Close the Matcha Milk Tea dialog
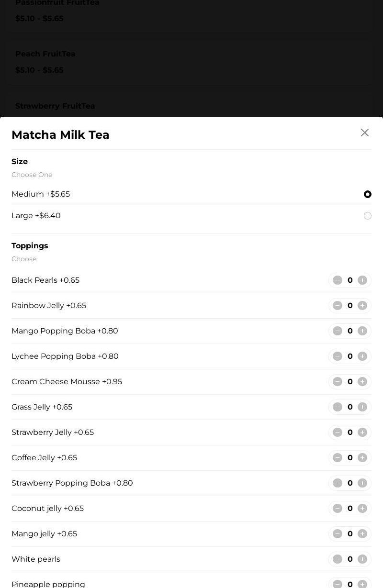 (365, 133)
